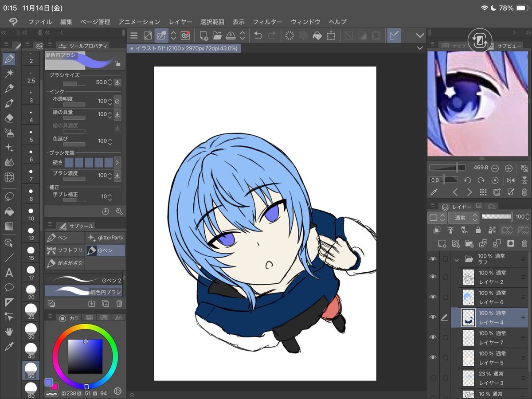Click the Undo arrow in the command bar
This screenshot has height=399, width=532.
(258, 35)
